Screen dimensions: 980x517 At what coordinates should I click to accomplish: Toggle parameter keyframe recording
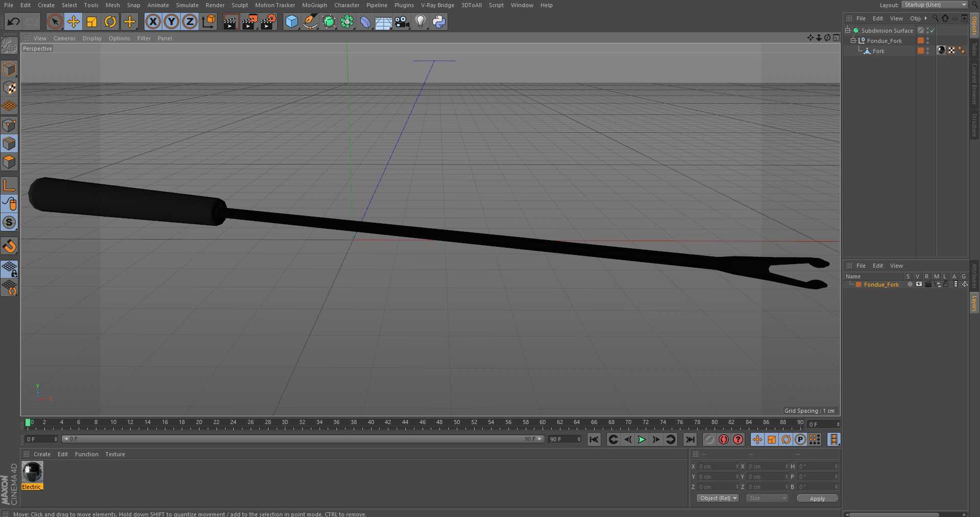coord(800,439)
